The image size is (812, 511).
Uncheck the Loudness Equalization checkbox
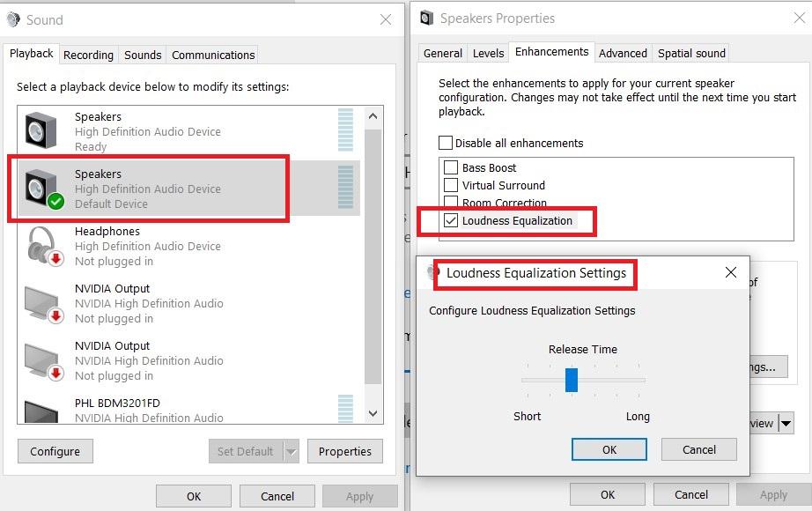pyautogui.click(x=451, y=220)
